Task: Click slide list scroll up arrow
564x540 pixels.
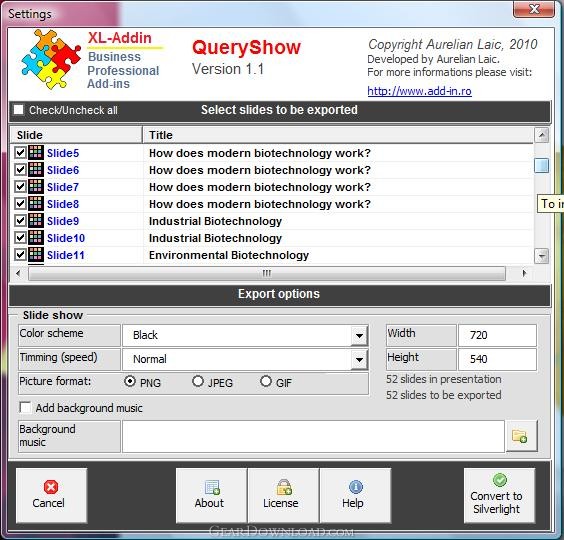Action: click(x=542, y=135)
